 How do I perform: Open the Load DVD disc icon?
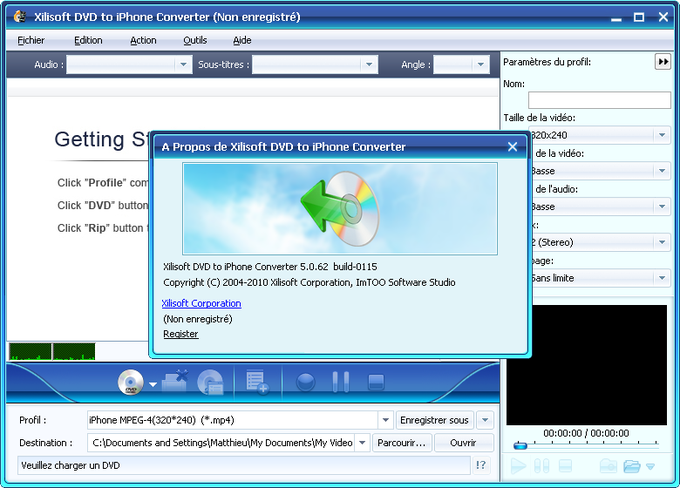tap(131, 382)
